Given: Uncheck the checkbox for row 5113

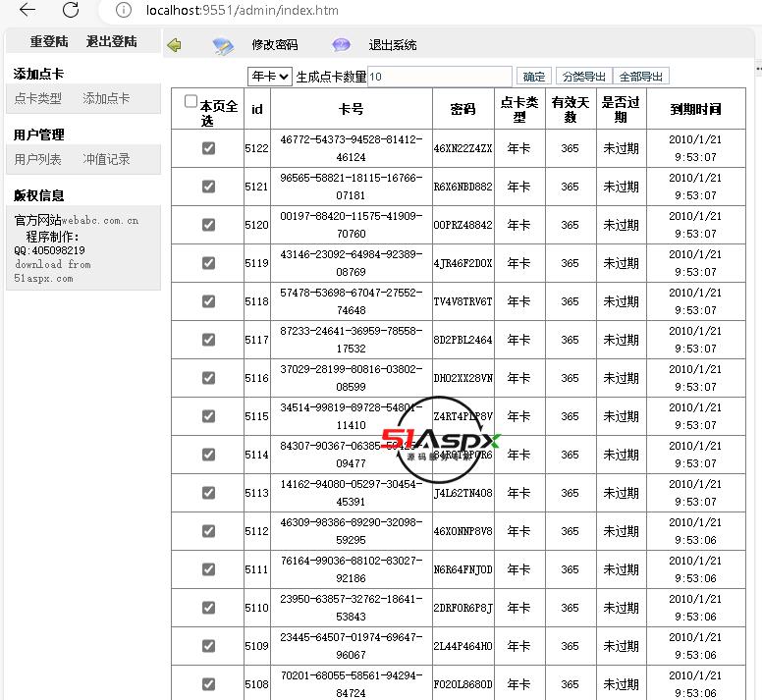Looking at the screenshot, I should click(x=208, y=493).
